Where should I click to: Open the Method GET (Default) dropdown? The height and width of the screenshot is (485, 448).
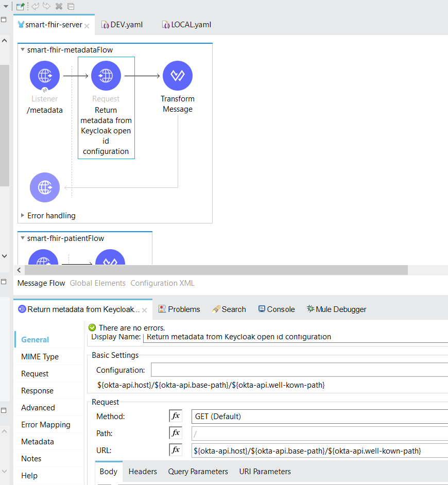click(319, 416)
